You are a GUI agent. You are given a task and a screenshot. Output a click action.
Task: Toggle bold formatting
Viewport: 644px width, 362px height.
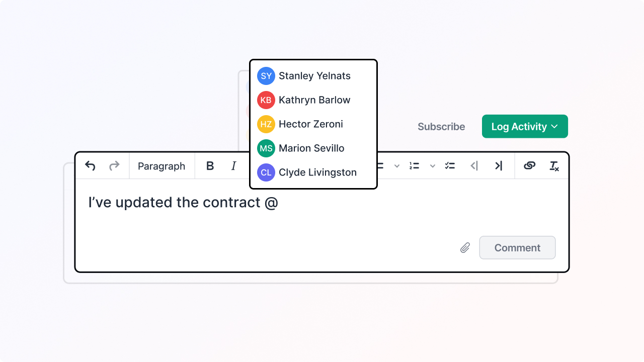pyautogui.click(x=210, y=166)
